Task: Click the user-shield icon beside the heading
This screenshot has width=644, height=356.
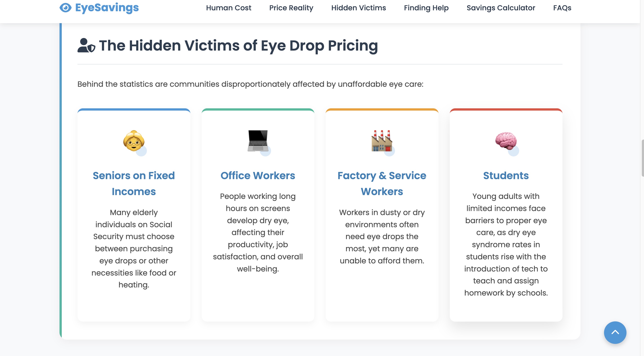Action: (86, 46)
